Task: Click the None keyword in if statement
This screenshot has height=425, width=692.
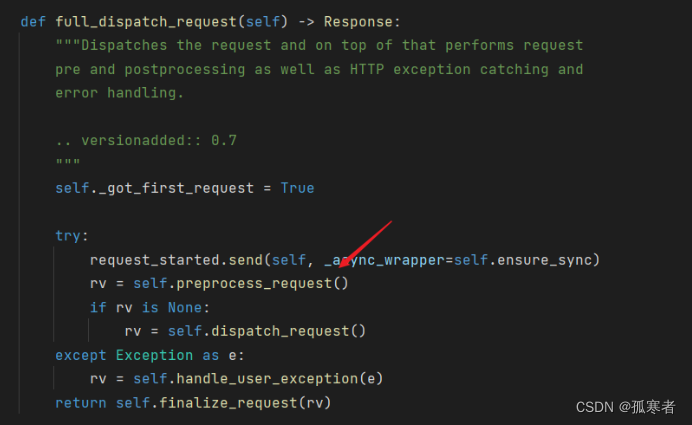Action: click(x=184, y=307)
